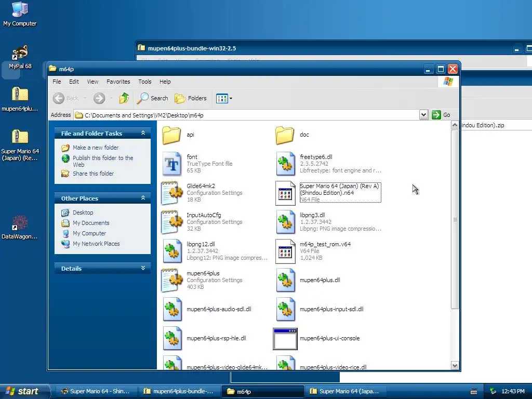
Task: Select the mupen64plu... zip desktop icon
Action: 20,99
